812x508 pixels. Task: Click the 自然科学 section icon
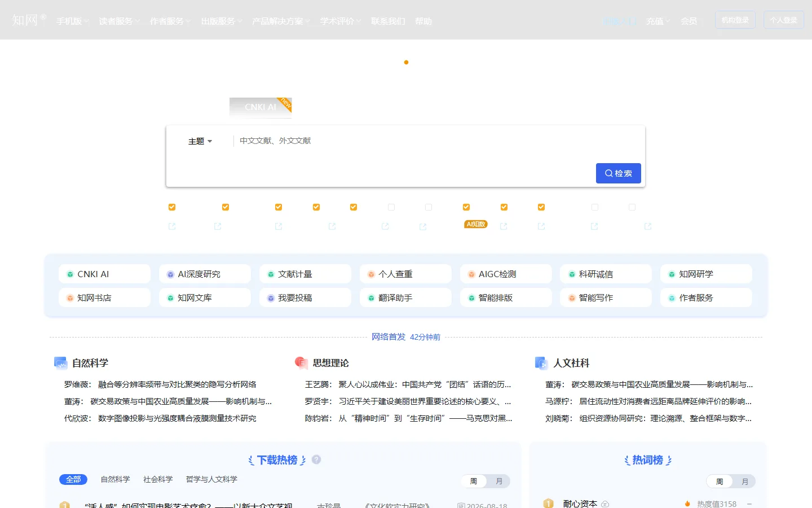pos(60,363)
